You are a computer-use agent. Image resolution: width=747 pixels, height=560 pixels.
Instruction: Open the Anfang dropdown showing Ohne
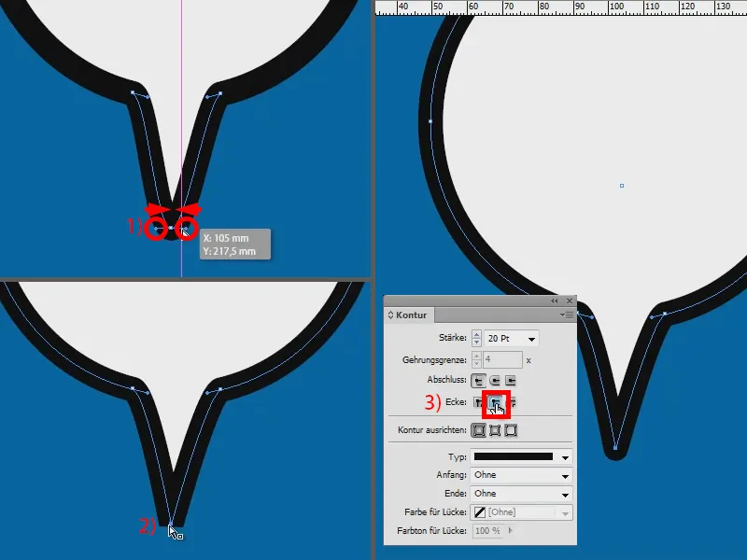point(563,475)
